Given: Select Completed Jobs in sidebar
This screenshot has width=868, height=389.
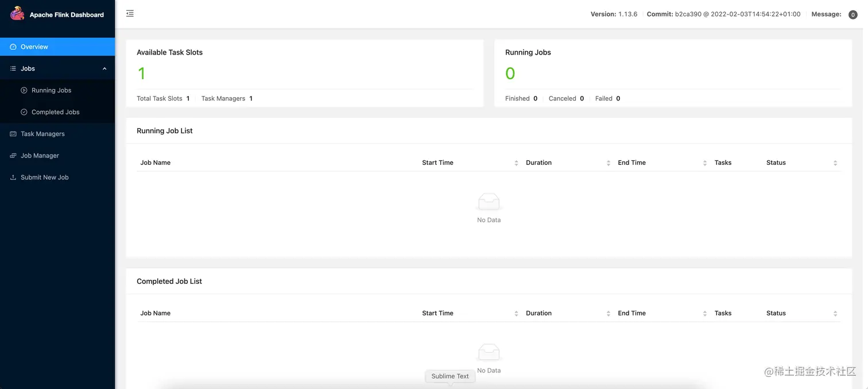Looking at the screenshot, I should pyautogui.click(x=55, y=112).
